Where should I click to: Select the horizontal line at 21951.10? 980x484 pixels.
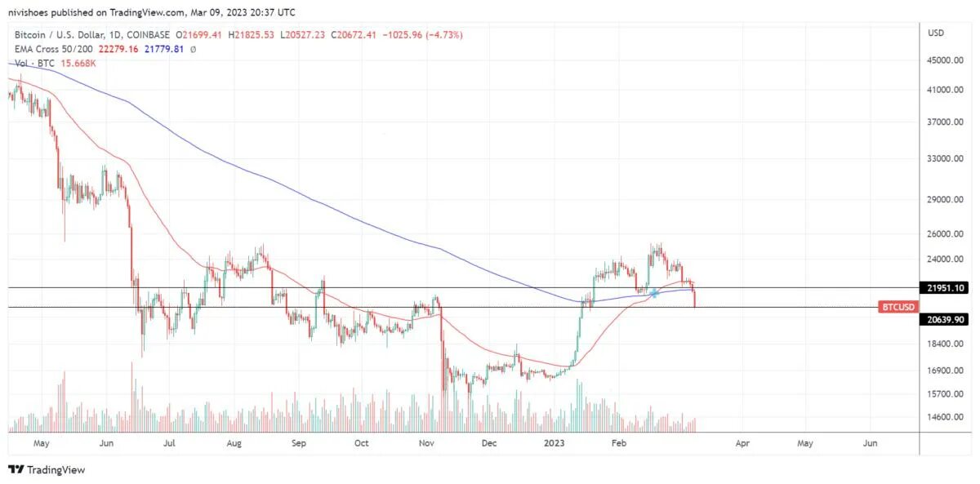tap(463, 287)
